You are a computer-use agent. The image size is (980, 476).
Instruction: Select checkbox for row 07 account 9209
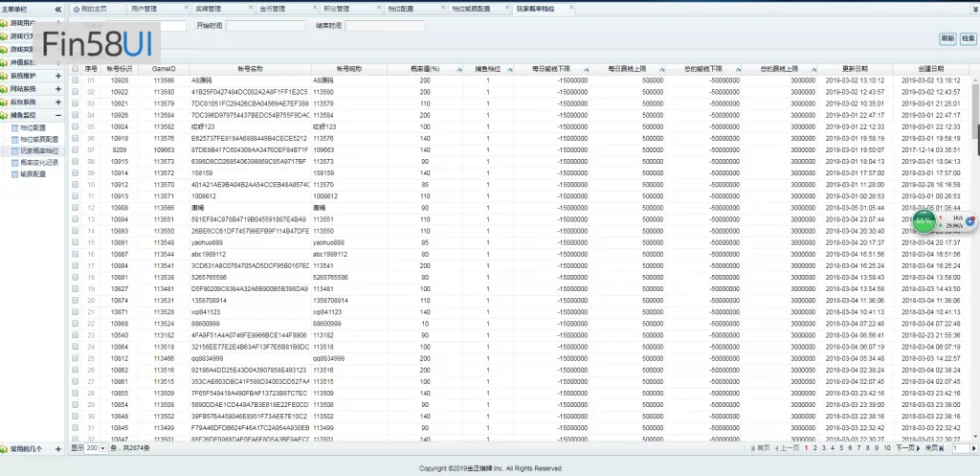(76, 150)
